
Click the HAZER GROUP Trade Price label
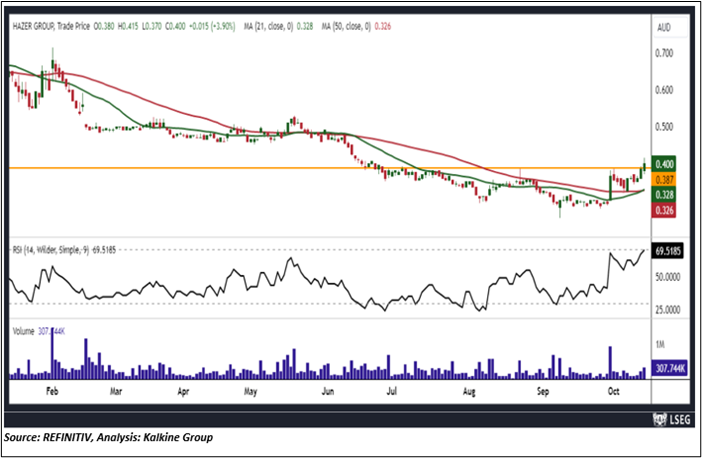pyautogui.click(x=51, y=26)
